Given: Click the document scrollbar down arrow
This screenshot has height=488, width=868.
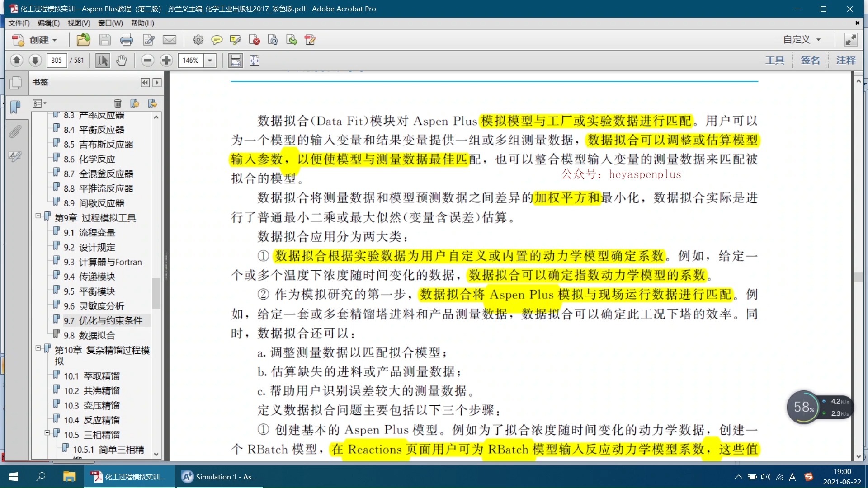Looking at the screenshot, I should point(859,457).
